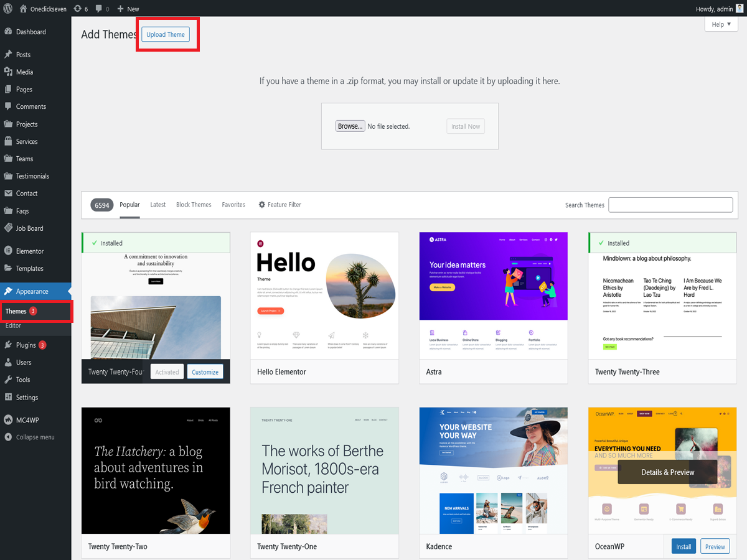747x560 pixels.
Task: Open the comments bubble icon in admin bar
Action: pyautogui.click(x=99, y=9)
